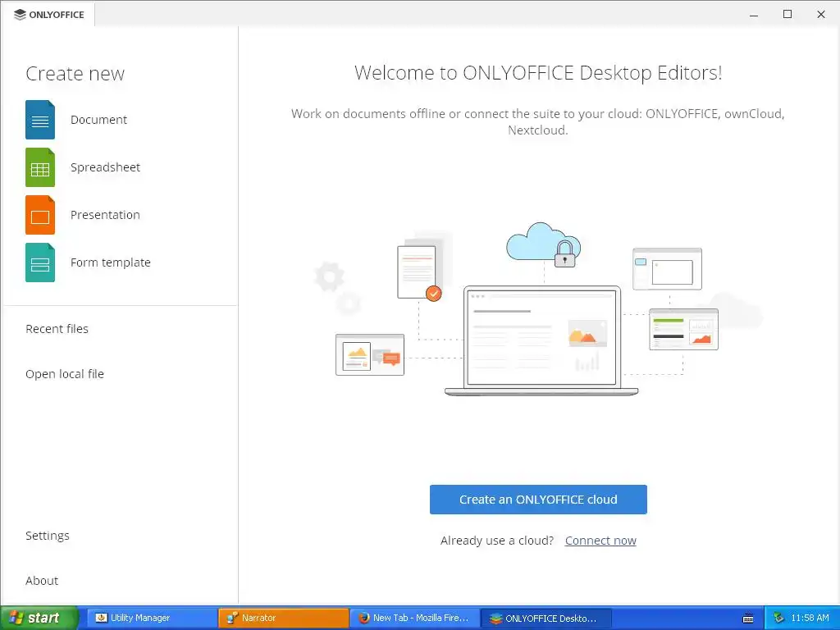Open the Recent files section
840x630 pixels.
(x=57, y=329)
